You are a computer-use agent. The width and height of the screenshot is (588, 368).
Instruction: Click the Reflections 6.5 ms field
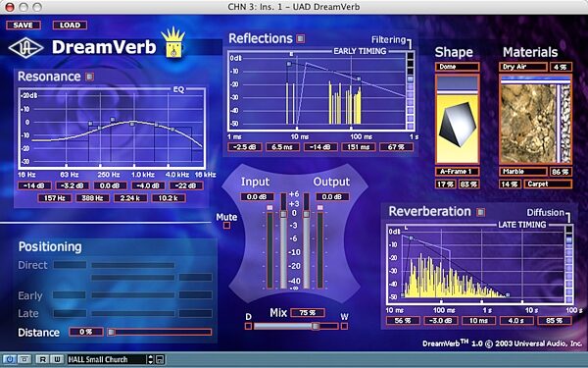[x=282, y=147]
